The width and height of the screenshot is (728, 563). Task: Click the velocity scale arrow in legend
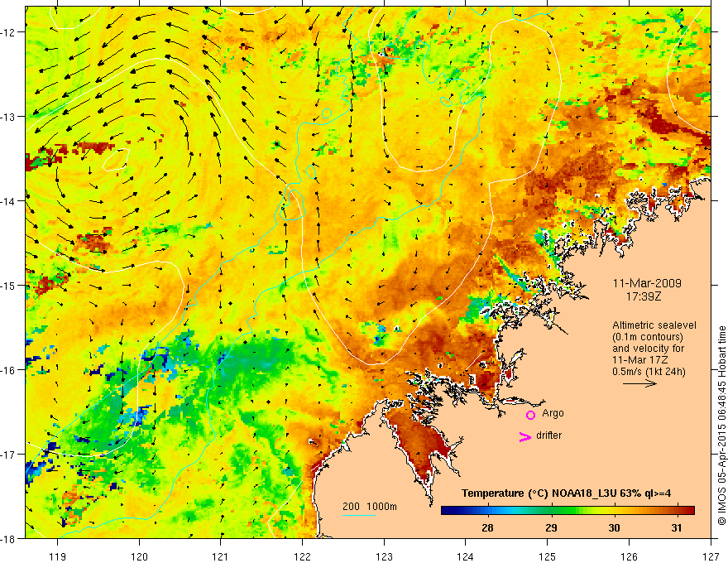[639, 383]
